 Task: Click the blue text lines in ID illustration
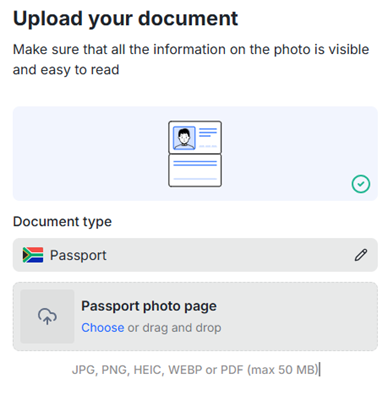coord(208,133)
